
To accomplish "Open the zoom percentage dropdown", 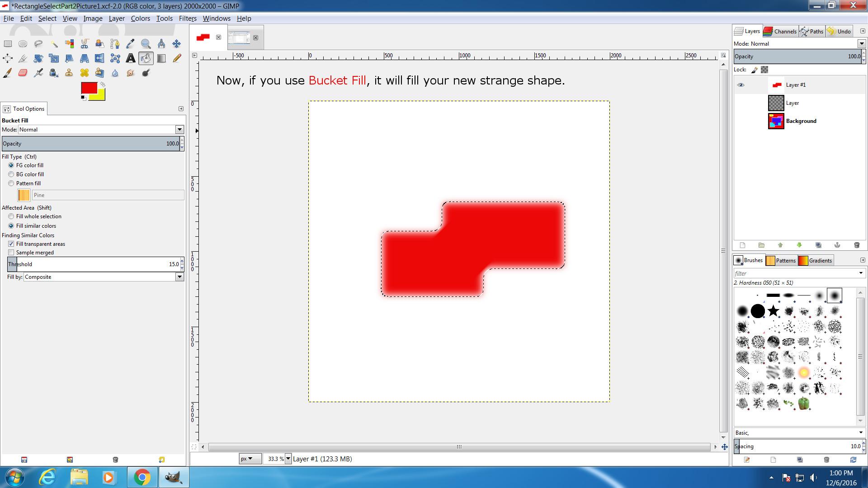I will 288,459.
